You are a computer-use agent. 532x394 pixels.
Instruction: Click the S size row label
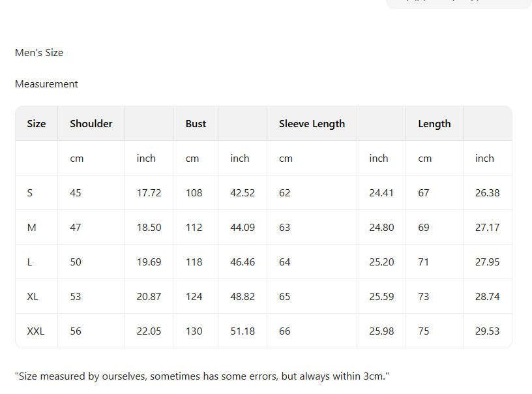30,192
